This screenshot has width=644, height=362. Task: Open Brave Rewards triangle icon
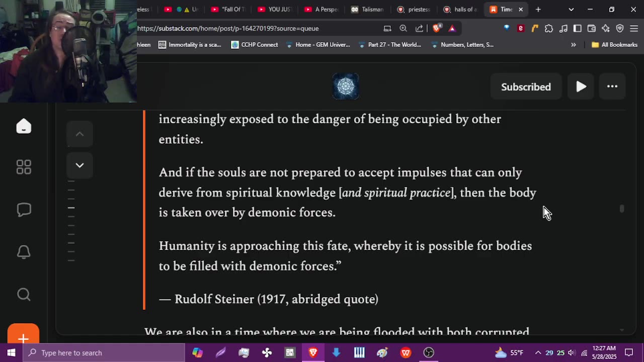(452, 28)
